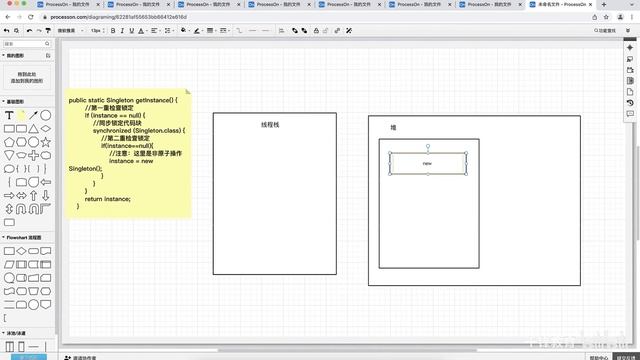Open the font family dropdown

tap(70, 31)
